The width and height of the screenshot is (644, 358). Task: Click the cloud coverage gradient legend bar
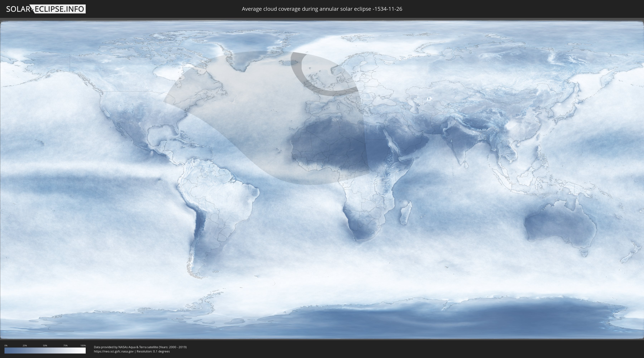point(45,350)
